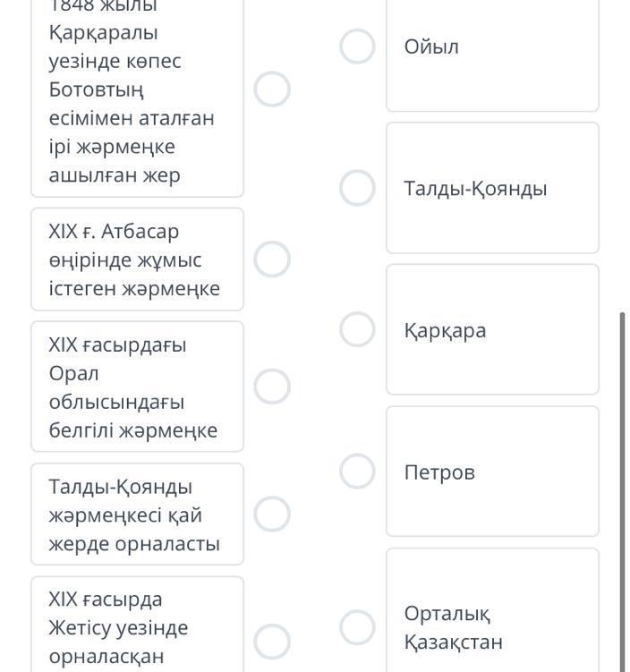Select radio button next to Қарқара
Image resolution: width=630 pixels, height=672 pixels.
357,330
